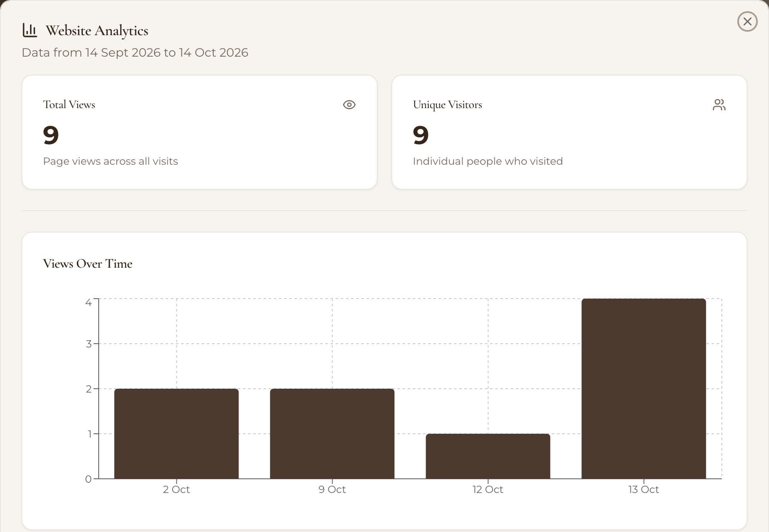Click 'Individual people who visited' text
The image size is (769, 532).
[488, 161]
